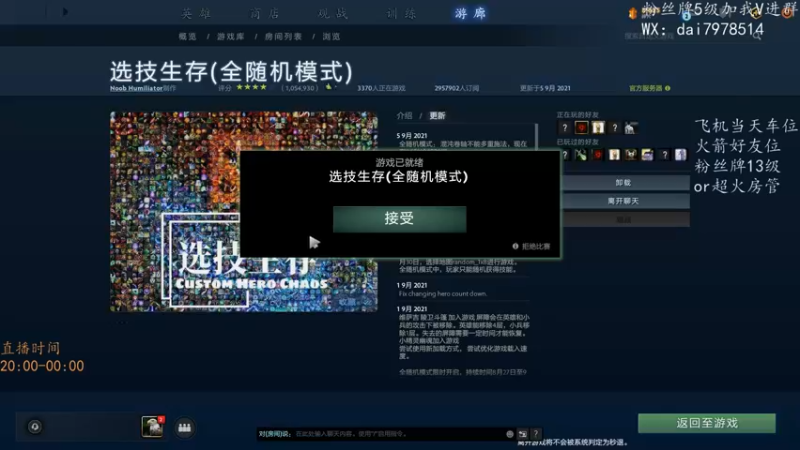Switch to the 更新 updates tab
Viewport: 800px width, 450px height.
(x=437, y=116)
